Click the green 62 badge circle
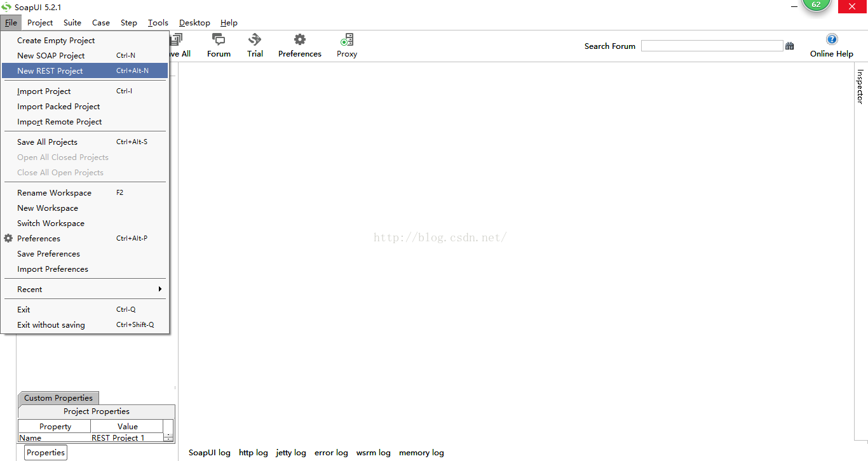 point(816,5)
